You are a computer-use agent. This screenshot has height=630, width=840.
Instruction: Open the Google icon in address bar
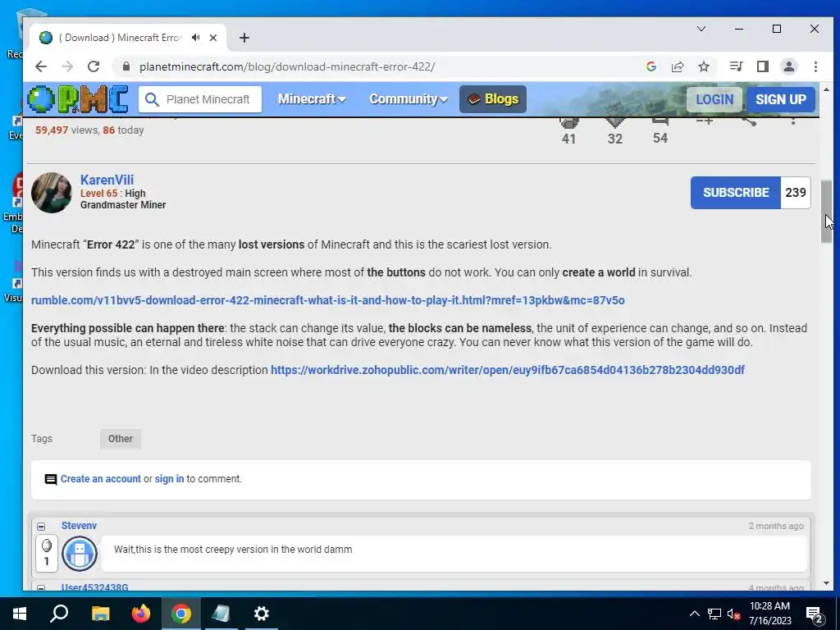point(651,66)
